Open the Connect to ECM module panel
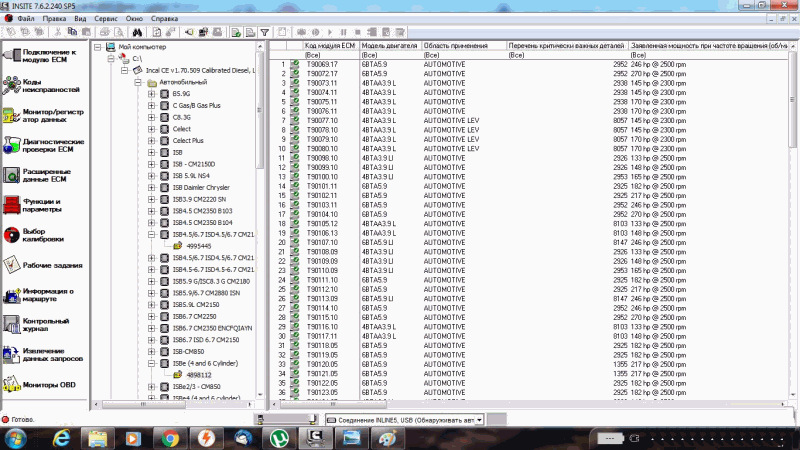 coord(42,56)
